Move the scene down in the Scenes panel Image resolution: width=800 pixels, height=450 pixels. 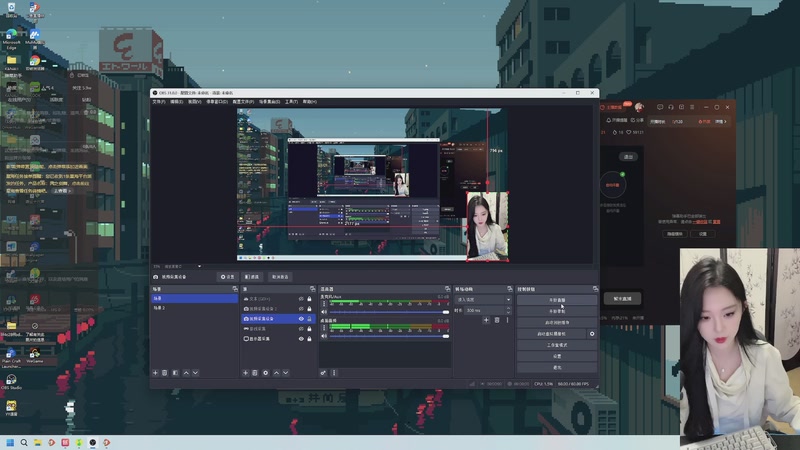195,373
